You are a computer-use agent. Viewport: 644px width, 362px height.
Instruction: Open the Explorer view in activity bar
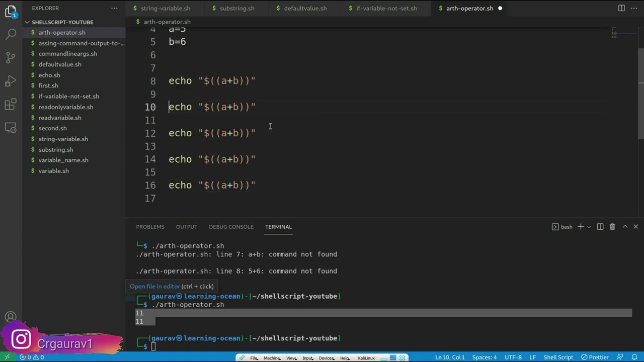click(x=11, y=11)
